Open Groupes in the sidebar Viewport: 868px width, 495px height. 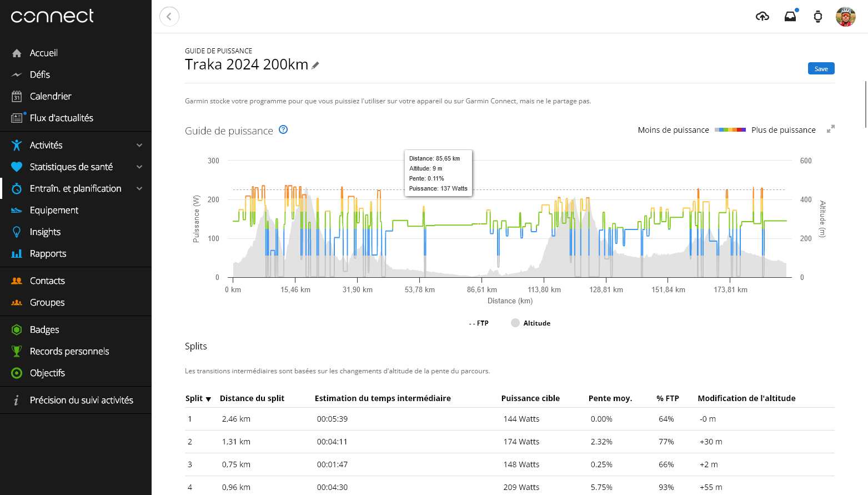[47, 302]
